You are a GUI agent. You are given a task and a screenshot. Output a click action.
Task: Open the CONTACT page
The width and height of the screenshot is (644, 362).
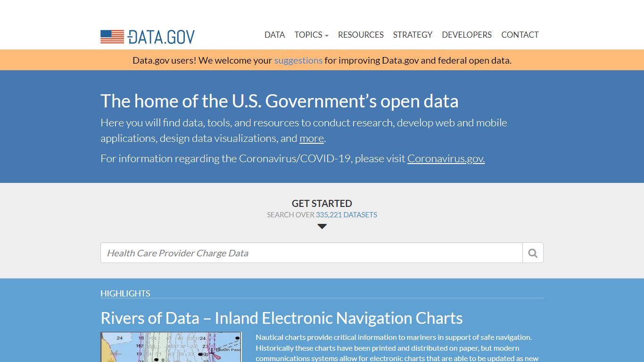pos(520,35)
